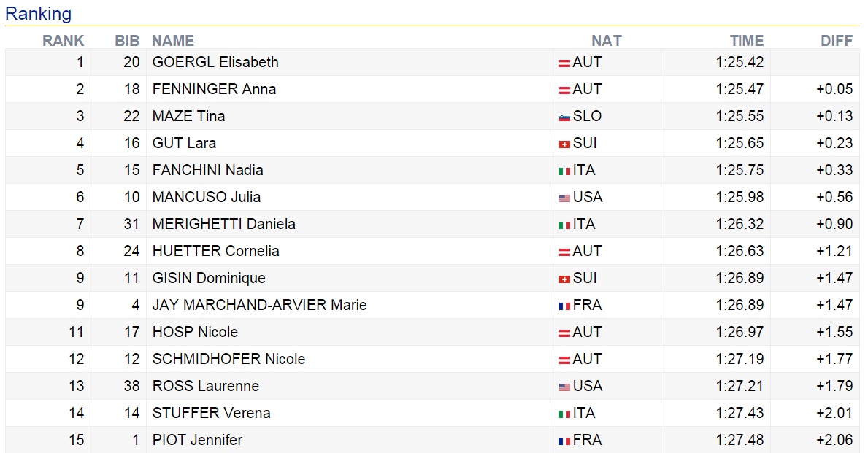Click the USA flag beside MANCUSO Julia
The image size is (868, 453).
point(564,198)
